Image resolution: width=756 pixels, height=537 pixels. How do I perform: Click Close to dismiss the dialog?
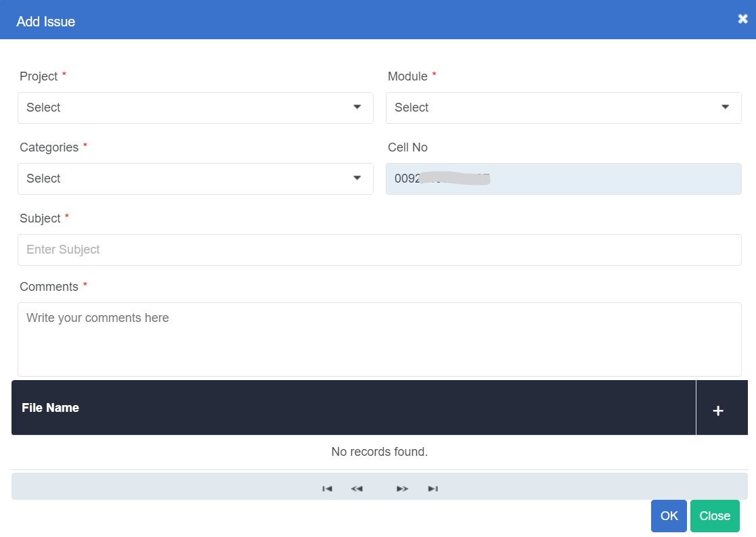click(x=715, y=515)
